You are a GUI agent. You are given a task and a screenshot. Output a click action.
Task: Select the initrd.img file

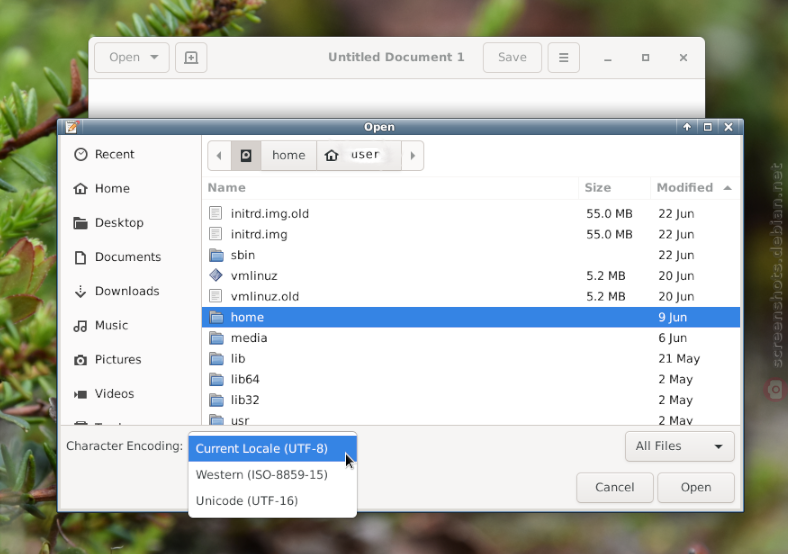click(x=471, y=234)
